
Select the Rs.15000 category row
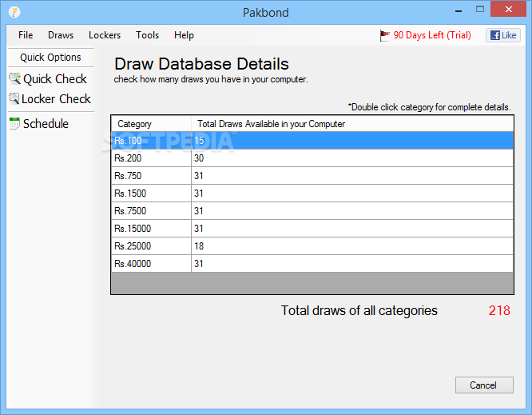pyautogui.click(x=312, y=228)
